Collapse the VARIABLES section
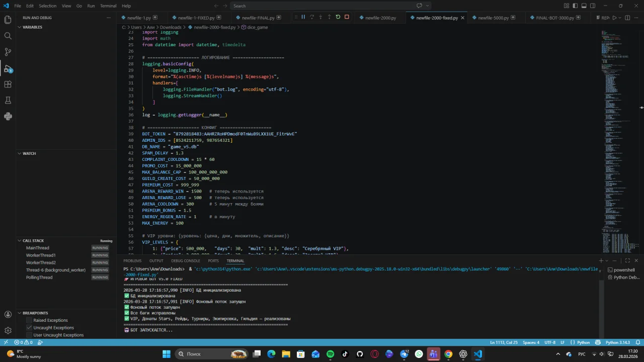Viewport: 644px width, 362px height. (x=19, y=27)
